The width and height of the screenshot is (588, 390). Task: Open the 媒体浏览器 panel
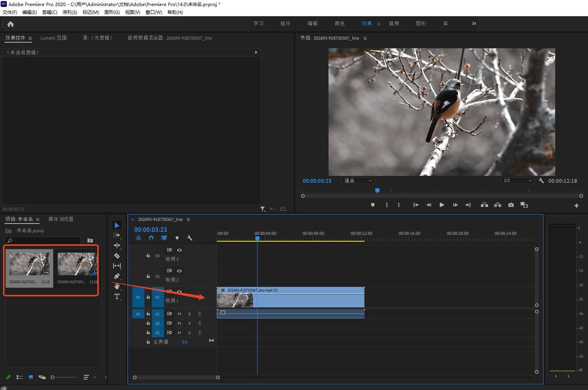click(x=61, y=219)
